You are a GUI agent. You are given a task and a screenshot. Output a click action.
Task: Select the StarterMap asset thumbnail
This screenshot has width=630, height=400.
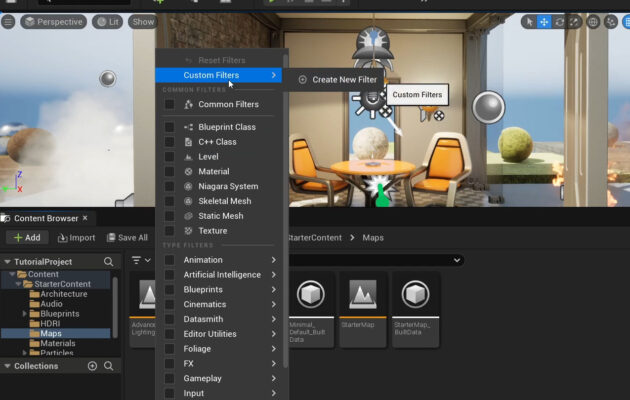362,297
